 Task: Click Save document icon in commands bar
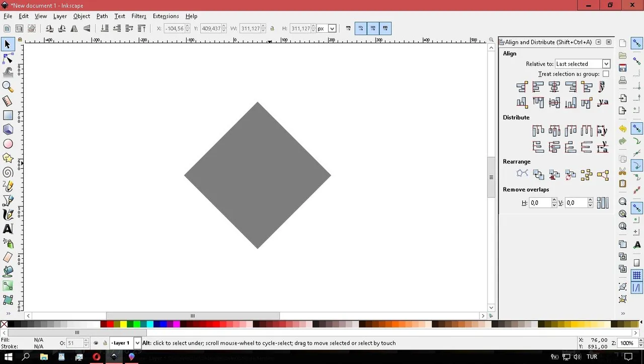coord(623,68)
